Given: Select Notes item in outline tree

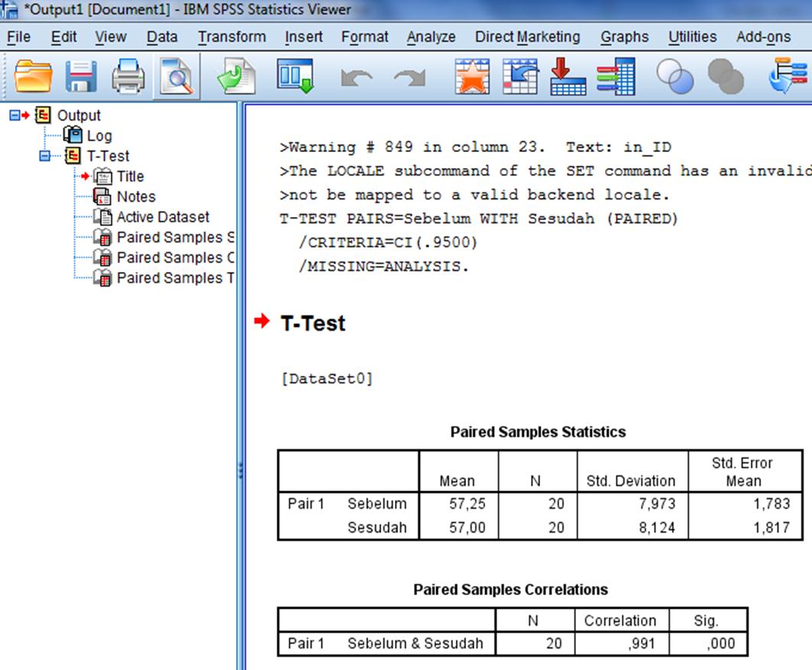Looking at the screenshot, I should click(136, 196).
